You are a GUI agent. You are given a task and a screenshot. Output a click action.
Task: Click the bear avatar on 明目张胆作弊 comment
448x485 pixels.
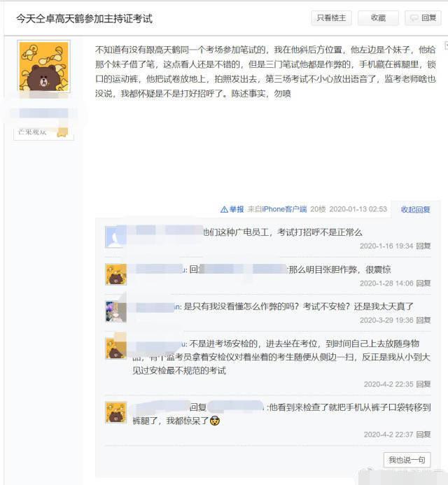click(x=115, y=274)
